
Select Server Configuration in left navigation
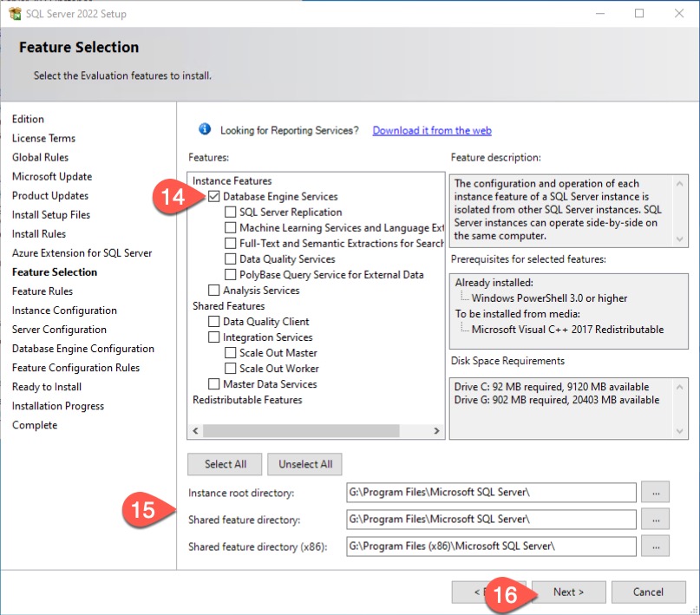click(59, 330)
